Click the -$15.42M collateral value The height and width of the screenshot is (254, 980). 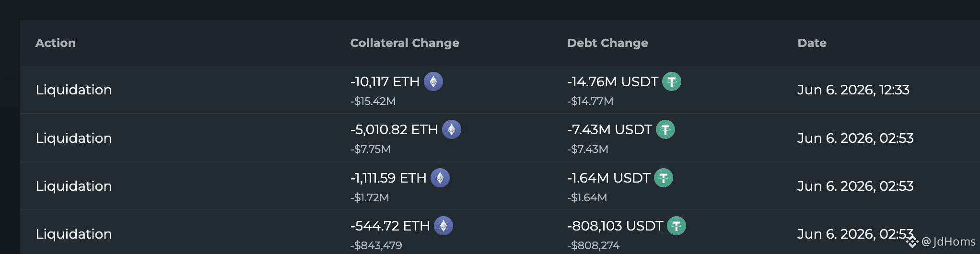tap(373, 101)
